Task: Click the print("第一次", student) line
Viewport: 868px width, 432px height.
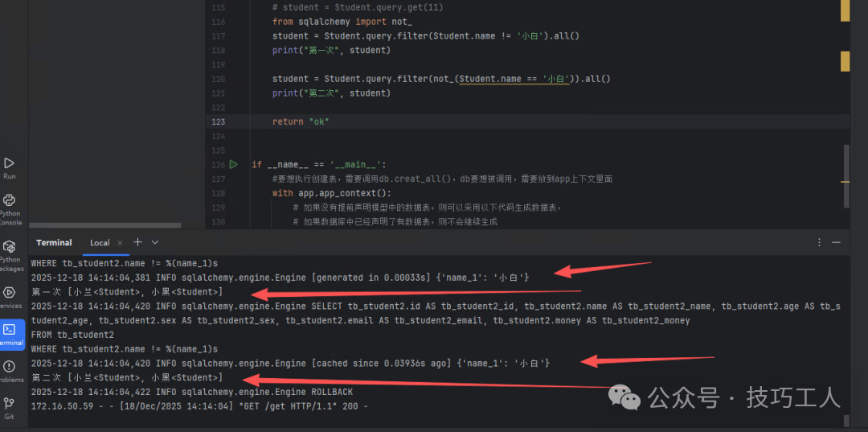Action: (331, 51)
